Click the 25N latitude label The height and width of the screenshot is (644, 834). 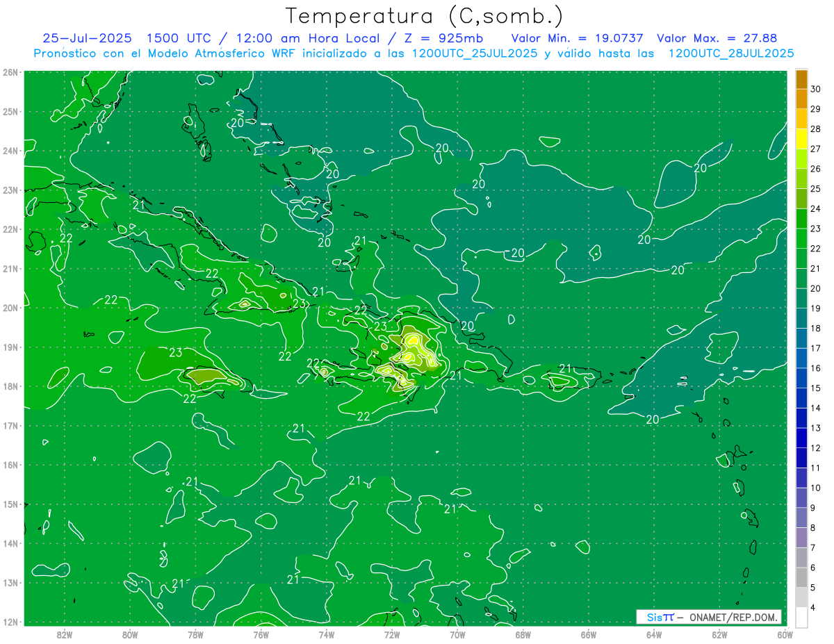(x=10, y=111)
